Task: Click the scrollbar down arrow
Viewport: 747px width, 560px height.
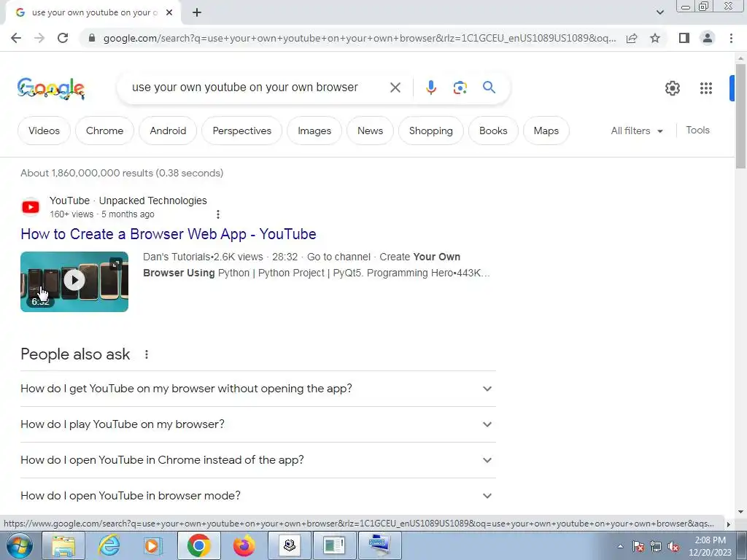Action: point(740,512)
